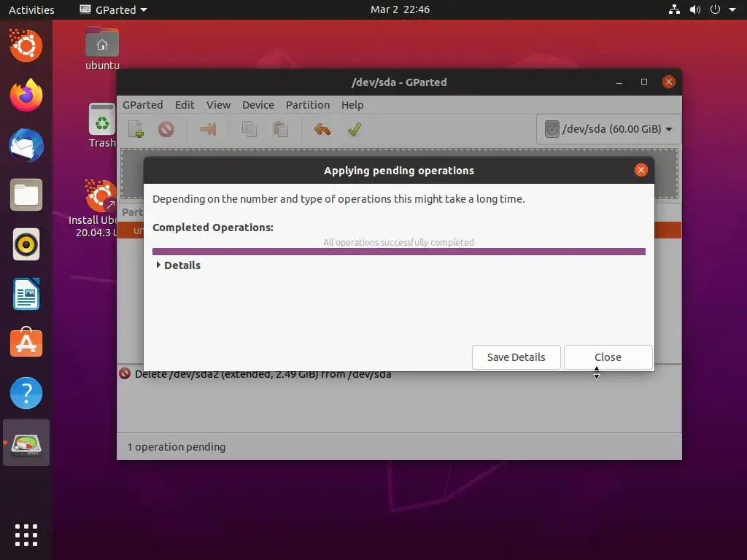
Task: Expand the Details section
Action: pyautogui.click(x=178, y=265)
